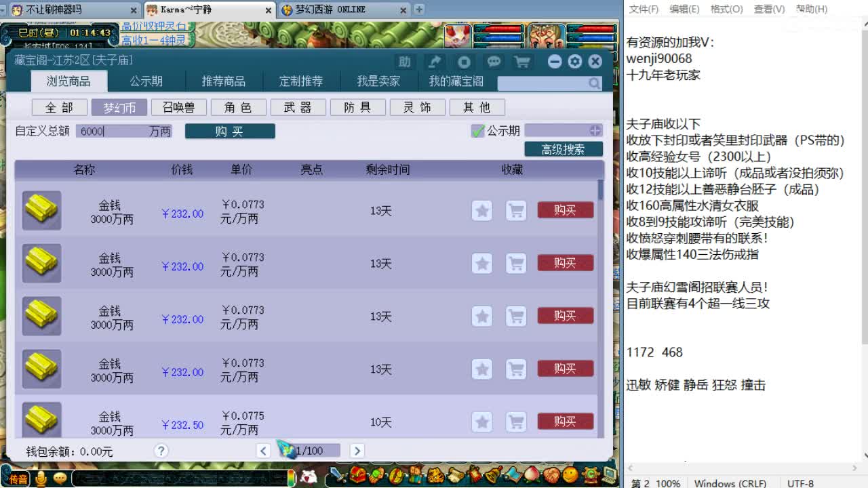Switch to 我的藏宝阁 tab
Screen dimensions: 868x488
pos(456,81)
